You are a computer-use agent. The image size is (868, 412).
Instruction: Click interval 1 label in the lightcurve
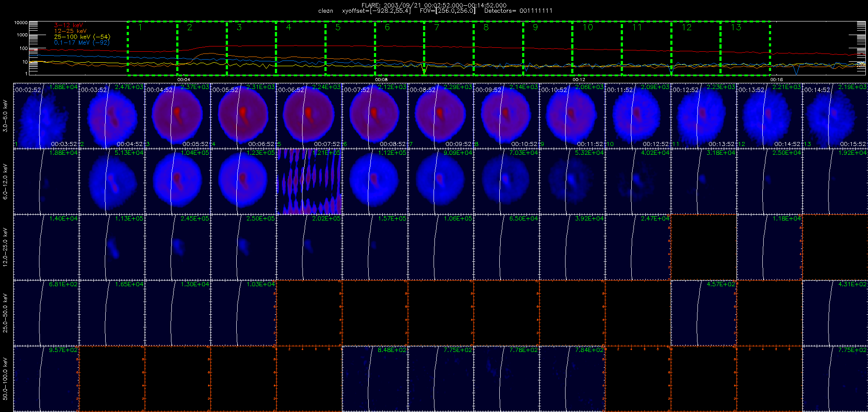140,27
